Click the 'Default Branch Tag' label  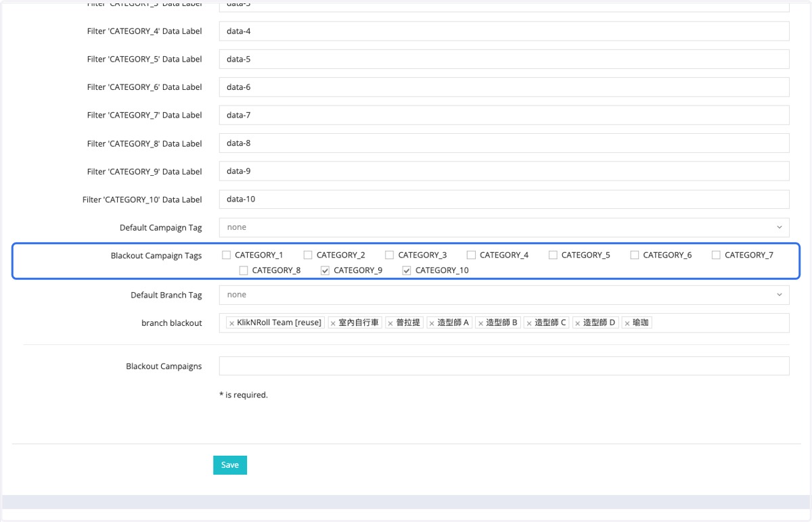click(x=166, y=295)
